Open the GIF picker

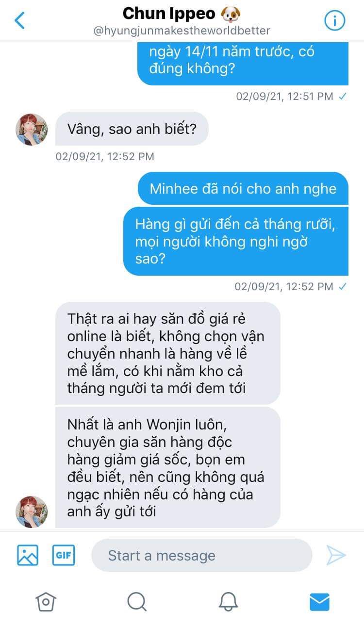[x=64, y=555]
